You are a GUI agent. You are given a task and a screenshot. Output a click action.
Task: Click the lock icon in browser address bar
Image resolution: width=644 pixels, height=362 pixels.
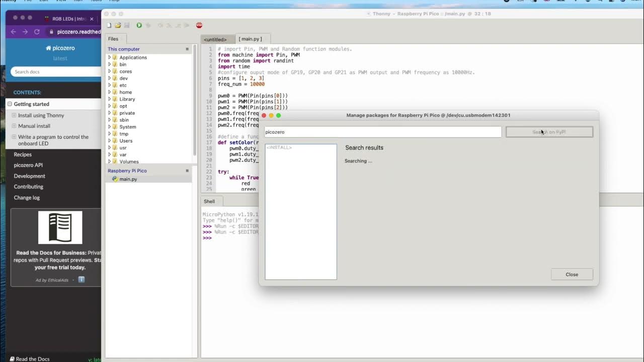pyautogui.click(x=51, y=32)
